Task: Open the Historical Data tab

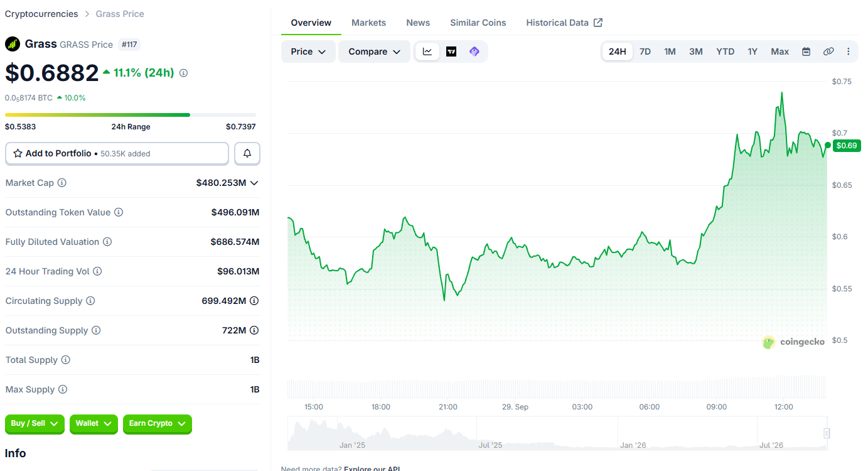Action: (x=564, y=23)
